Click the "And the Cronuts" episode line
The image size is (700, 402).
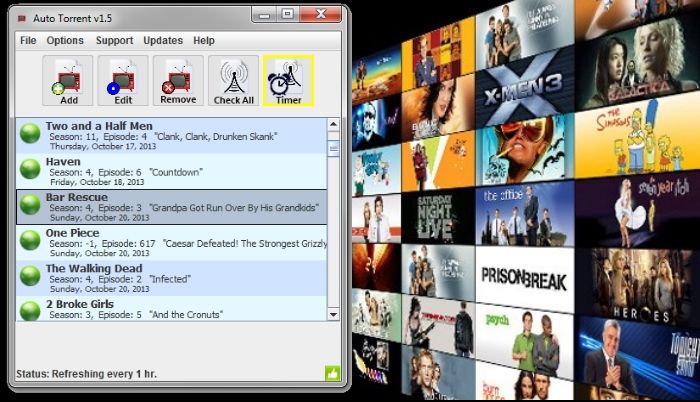tap(136, 314)
